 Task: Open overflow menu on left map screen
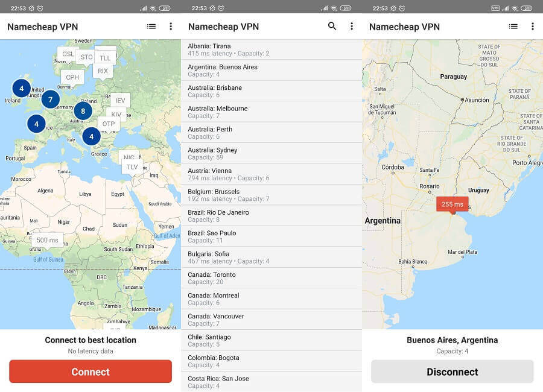click(x=171, y=27)
